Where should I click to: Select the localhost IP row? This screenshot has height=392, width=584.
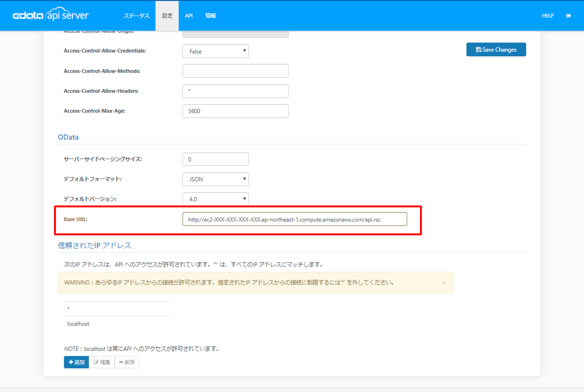point(117,323)
